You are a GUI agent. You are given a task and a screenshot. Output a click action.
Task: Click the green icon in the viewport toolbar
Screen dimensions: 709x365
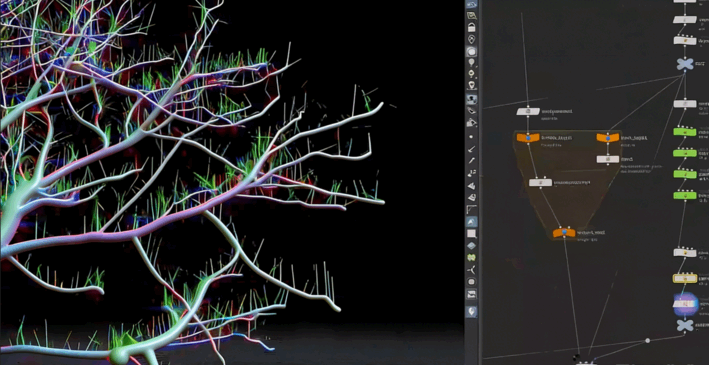472,258
